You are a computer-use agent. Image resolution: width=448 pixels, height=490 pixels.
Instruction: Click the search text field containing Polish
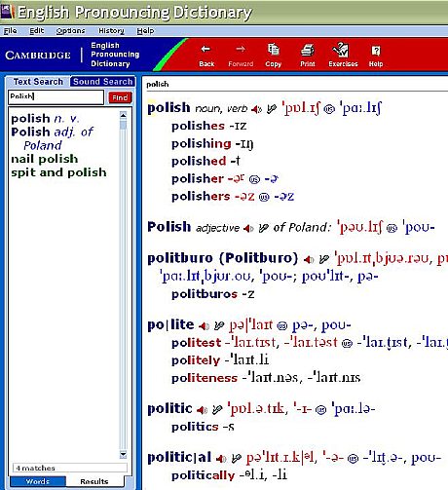(x=56, y=96)
